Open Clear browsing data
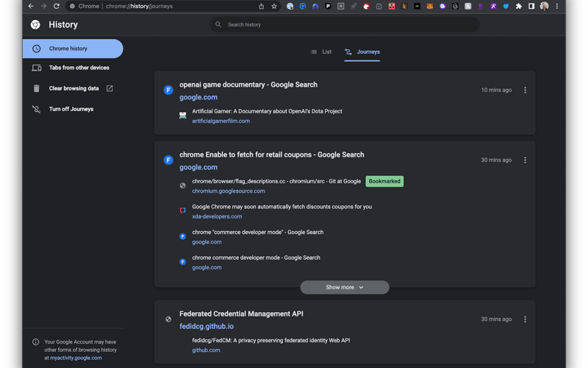The image size is (588, 368). (73, 88)
